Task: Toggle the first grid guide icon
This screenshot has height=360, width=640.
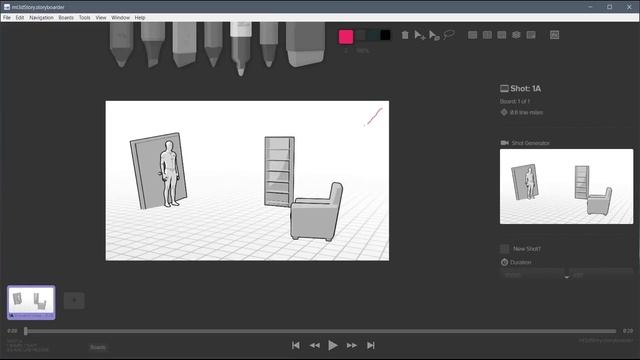Action: pyautogui.click(x=473, y=35)
